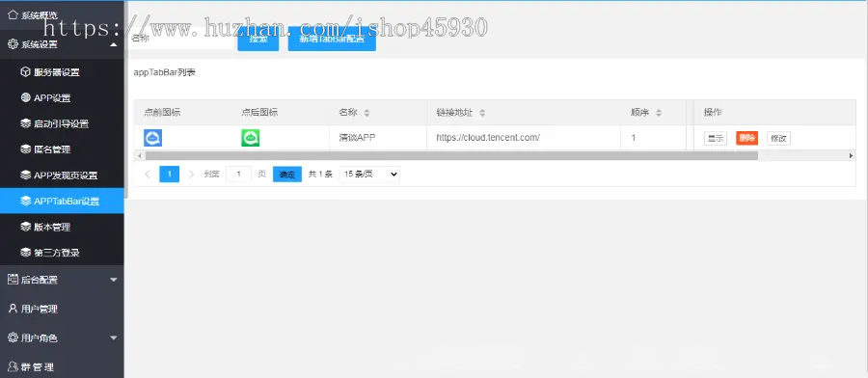
Task: Click the 确定 page jump button
Action: click(287, 175)
